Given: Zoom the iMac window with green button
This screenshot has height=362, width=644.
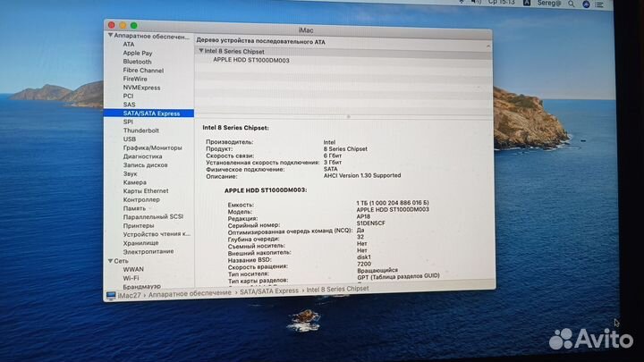Looking at the screenshot, I should click(133, 25).
